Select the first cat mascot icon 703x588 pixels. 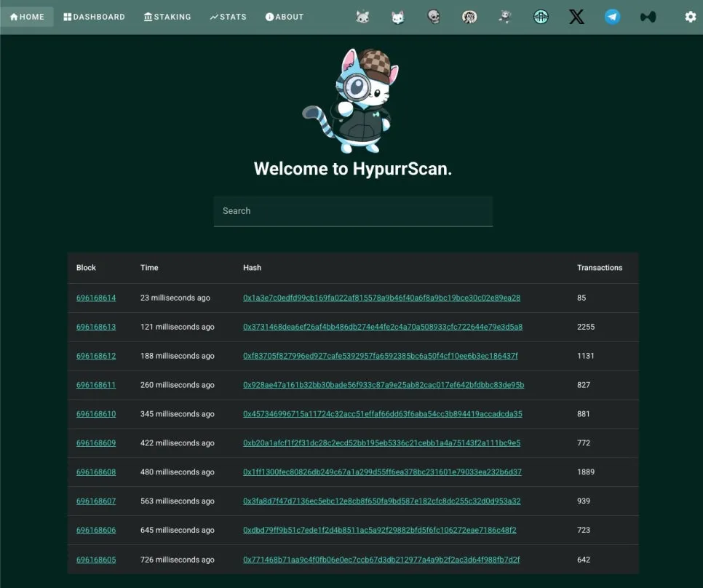(362, 17)
